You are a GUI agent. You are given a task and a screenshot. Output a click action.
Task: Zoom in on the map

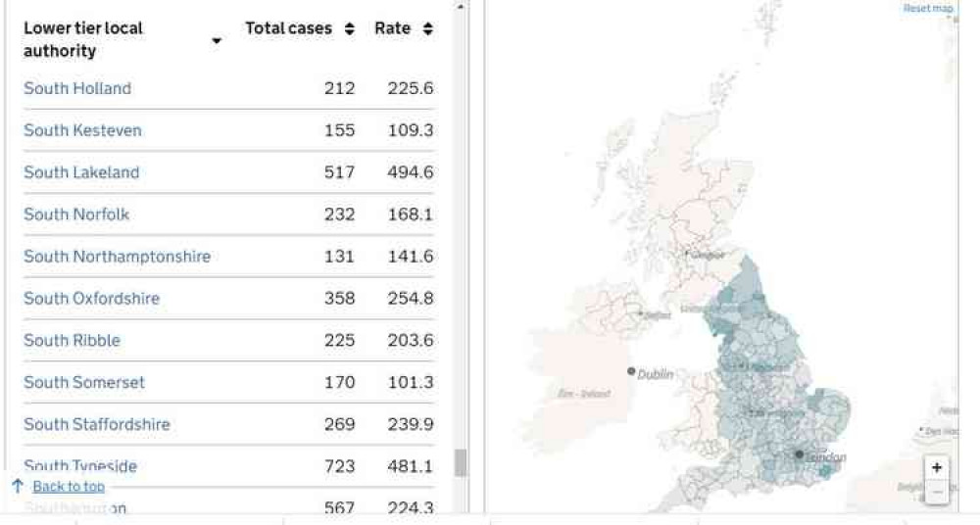pos(937,468)
